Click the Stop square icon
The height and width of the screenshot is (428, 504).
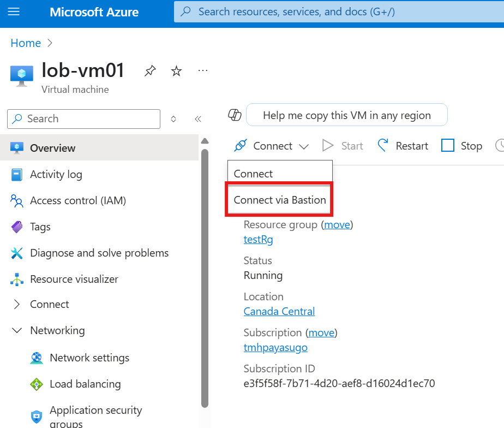tap(448, 145)
